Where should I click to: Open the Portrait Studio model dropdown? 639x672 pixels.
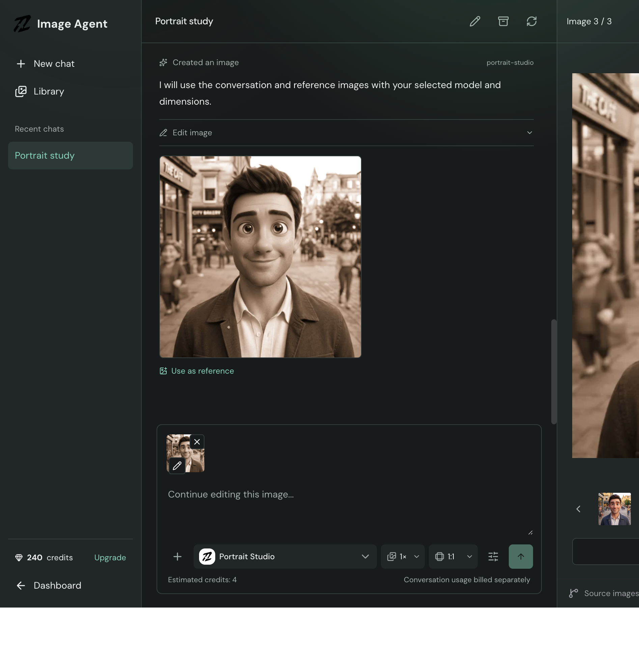(285, 557)
